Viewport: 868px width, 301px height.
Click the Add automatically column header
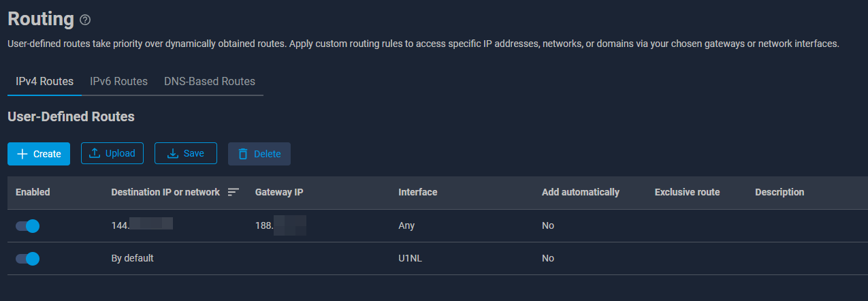tap(580, 192)
